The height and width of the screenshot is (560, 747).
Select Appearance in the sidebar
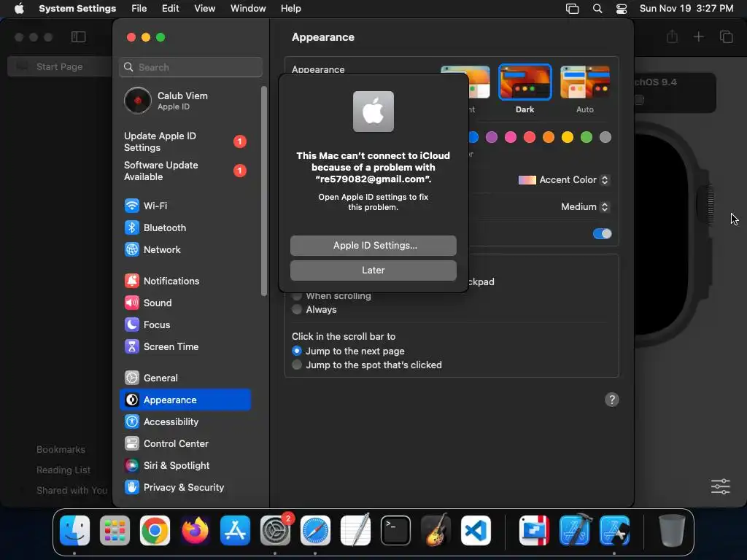pos(185,400)
